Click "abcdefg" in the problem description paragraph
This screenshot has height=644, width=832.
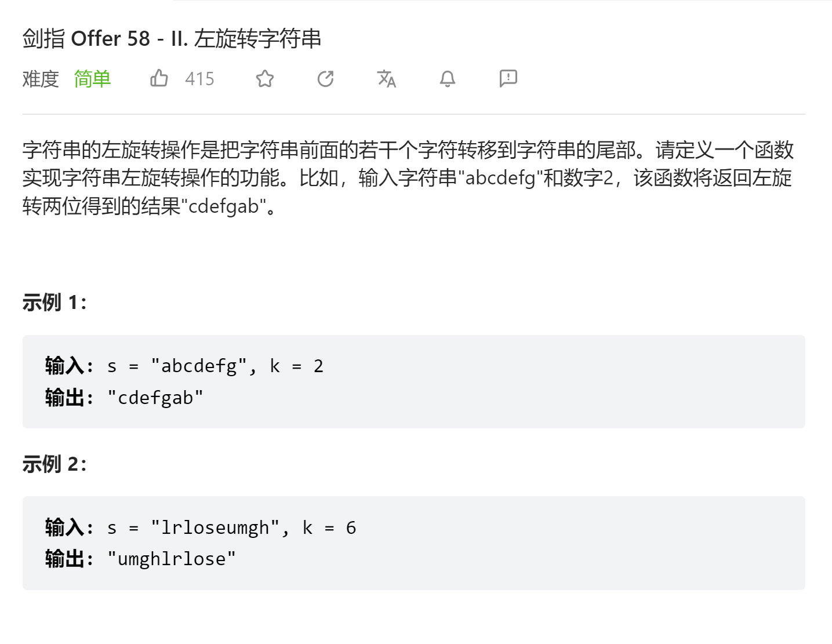pos(500,178)
